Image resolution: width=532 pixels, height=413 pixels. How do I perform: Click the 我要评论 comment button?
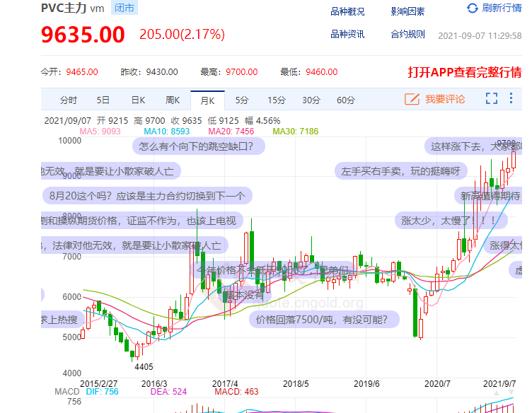click(x=445, y=100)
